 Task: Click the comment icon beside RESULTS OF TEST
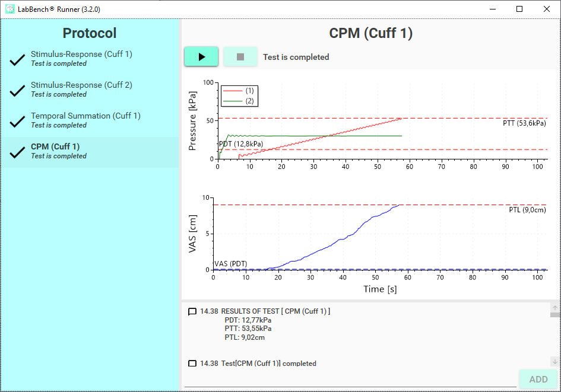click(192, 311)
